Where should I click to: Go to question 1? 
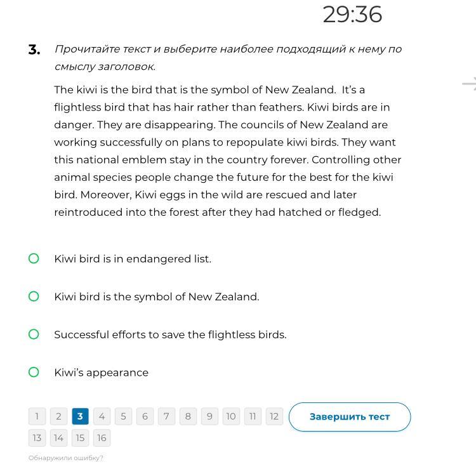37,416
